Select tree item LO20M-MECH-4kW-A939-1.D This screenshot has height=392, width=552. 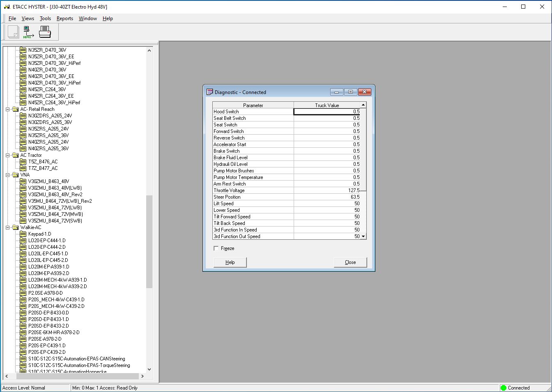click(57, 280)
